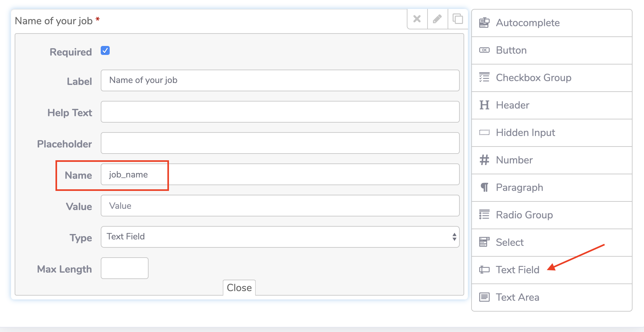644x332 pixels.
Task: Click the pencil edit field icon
Action: pos(437,19)
